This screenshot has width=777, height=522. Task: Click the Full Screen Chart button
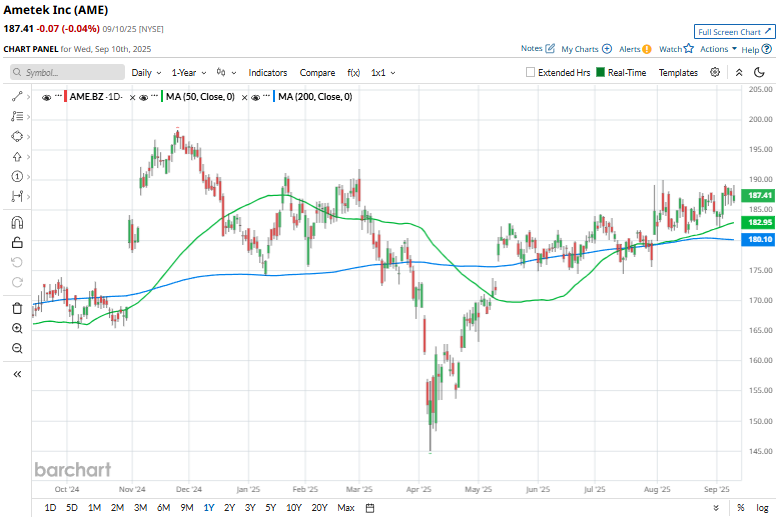coord(734,32)
